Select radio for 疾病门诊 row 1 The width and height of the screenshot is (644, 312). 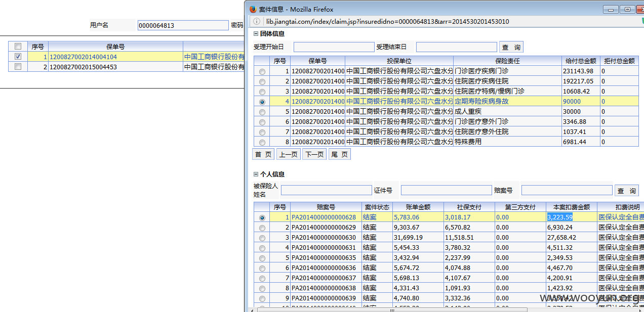point(262,72)
